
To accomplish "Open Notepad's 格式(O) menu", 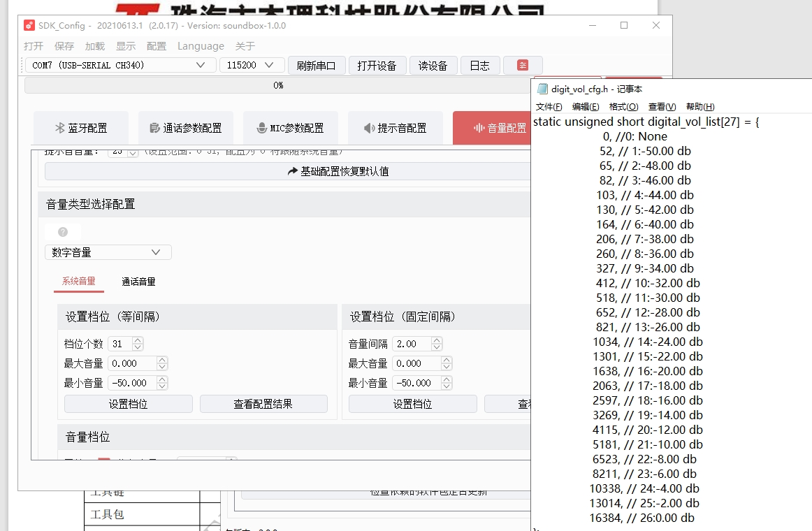I will point(623,107).
